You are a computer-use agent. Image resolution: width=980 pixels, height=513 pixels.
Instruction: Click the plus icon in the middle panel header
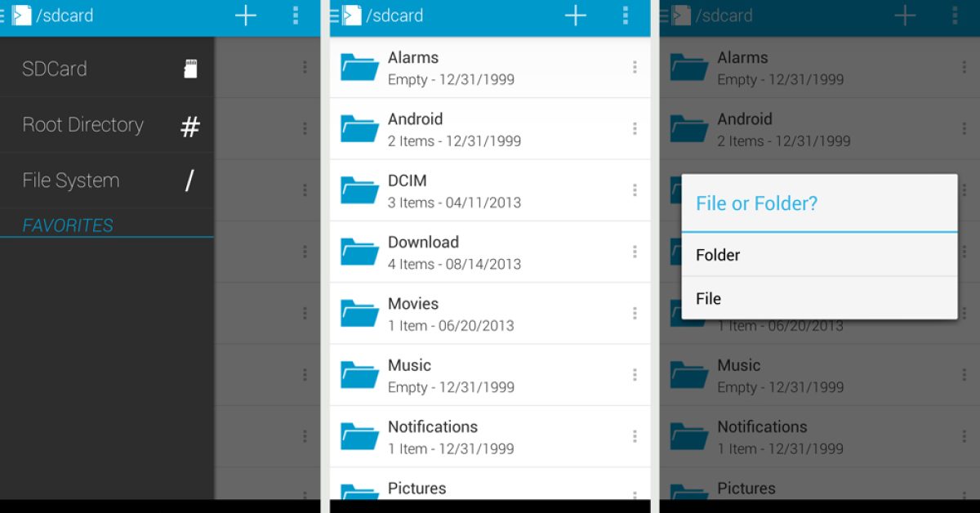576,16
